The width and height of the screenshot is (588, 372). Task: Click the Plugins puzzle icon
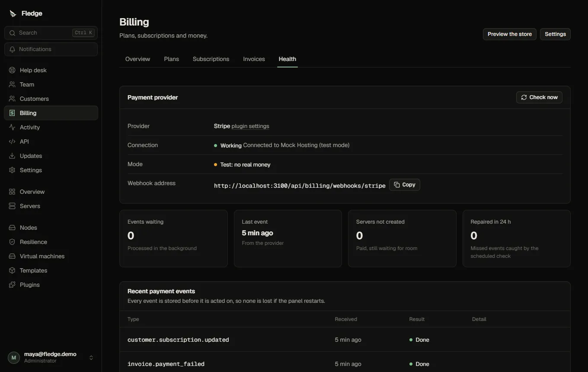(x=12, y=285)
